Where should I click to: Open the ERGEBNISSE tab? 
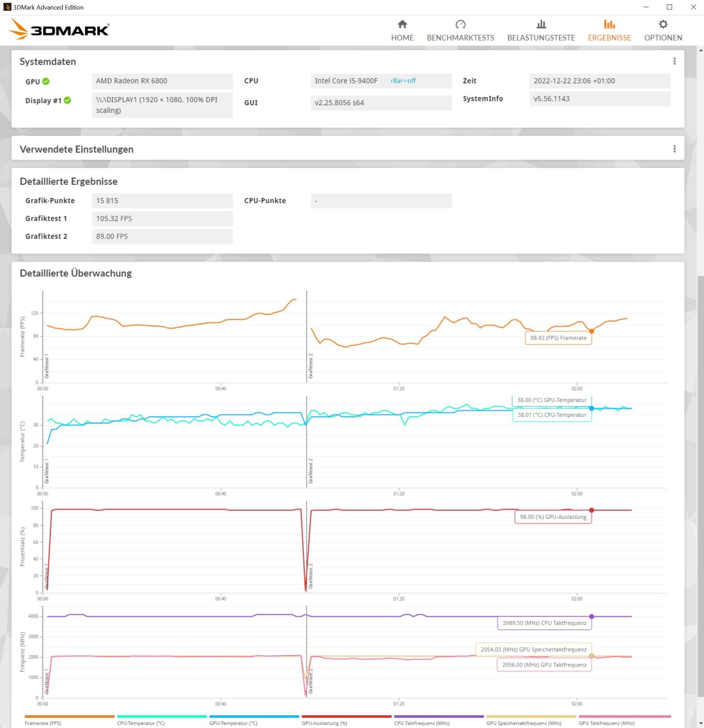click(609, 31)
